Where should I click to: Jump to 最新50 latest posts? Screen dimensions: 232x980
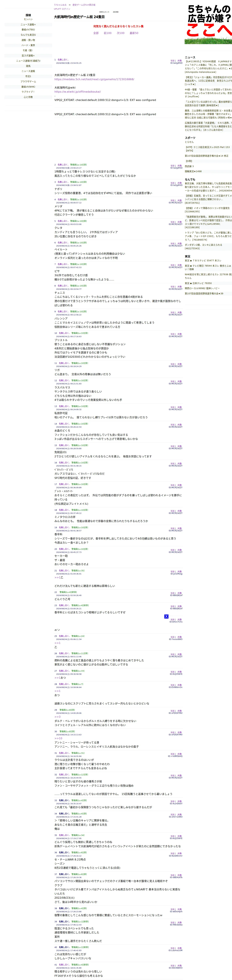point(134,33)
